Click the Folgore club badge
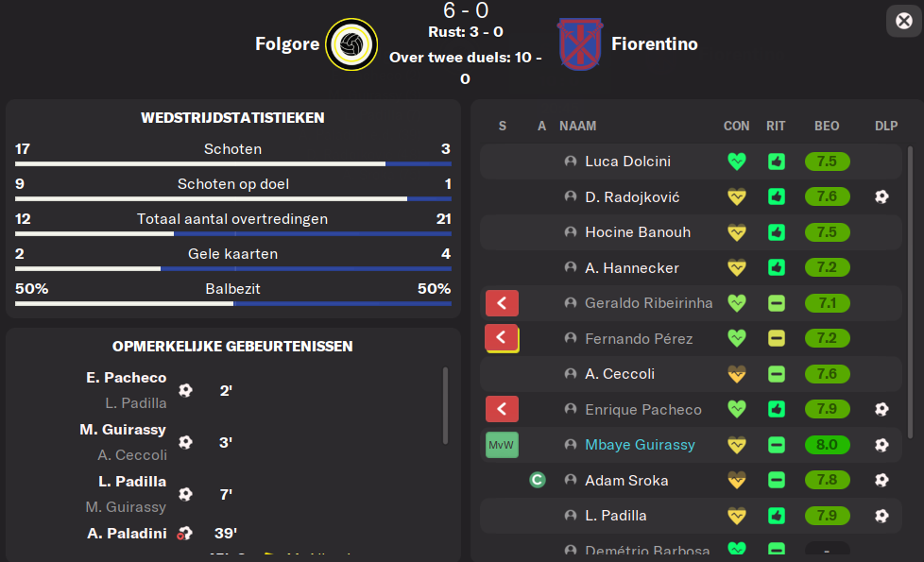Screen dimensions: 924x562 coord(351,44)
